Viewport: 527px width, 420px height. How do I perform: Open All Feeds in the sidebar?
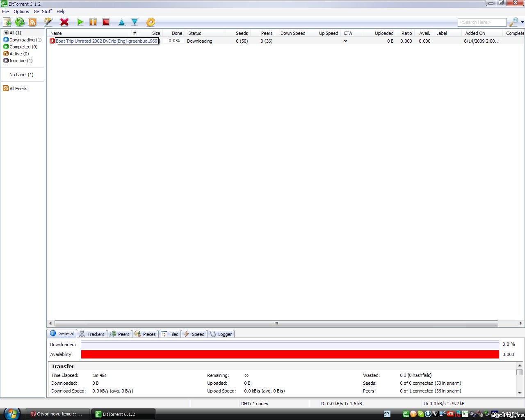[x=15, y=89]
